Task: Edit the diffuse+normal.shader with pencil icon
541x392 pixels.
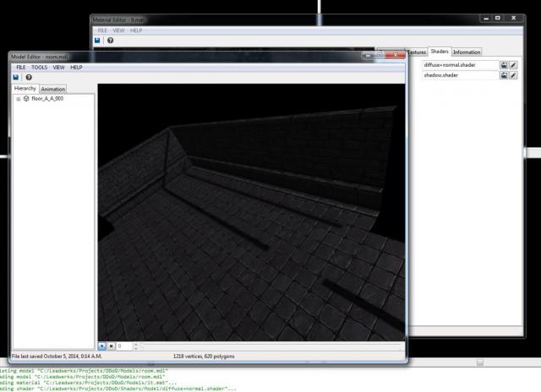Action: [513, 64]
